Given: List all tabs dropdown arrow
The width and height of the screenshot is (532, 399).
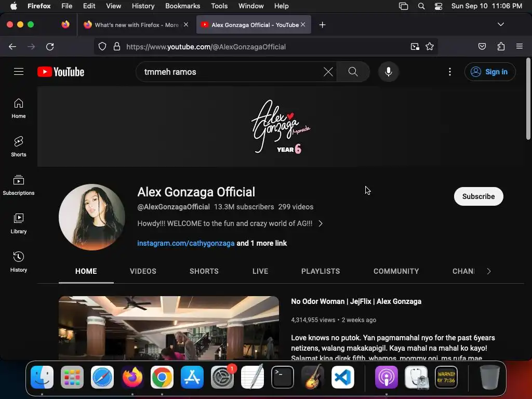Looking at the screenshot, I should pyautogui.click(x=500, y=24).
